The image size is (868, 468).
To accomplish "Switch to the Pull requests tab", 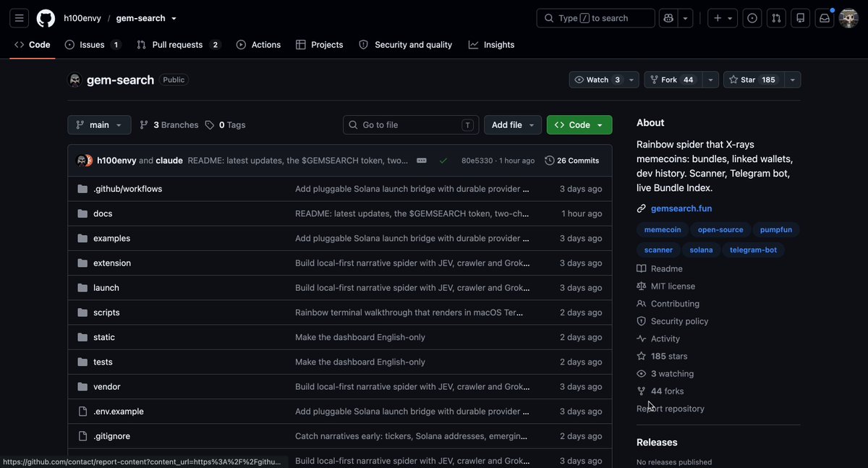I will coord(178,45).
